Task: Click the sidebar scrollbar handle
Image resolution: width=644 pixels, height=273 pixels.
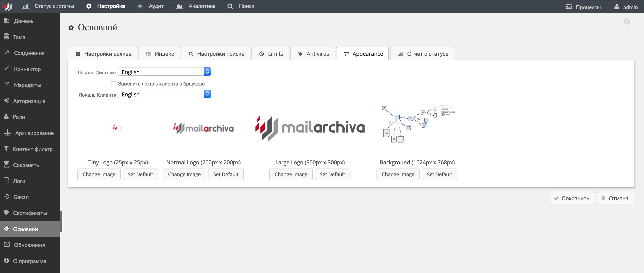Action: [x=61, y=221]
